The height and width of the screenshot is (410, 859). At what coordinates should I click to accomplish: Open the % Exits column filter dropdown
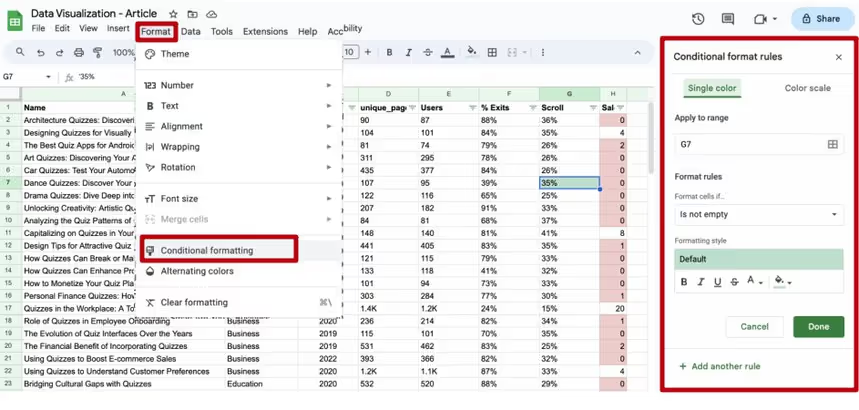click(x=532, y=108)
